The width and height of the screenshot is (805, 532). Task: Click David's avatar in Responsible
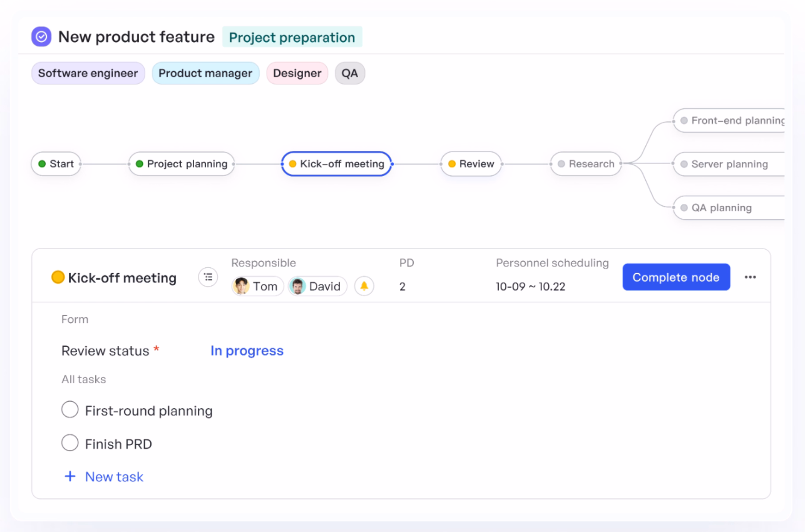297,286
